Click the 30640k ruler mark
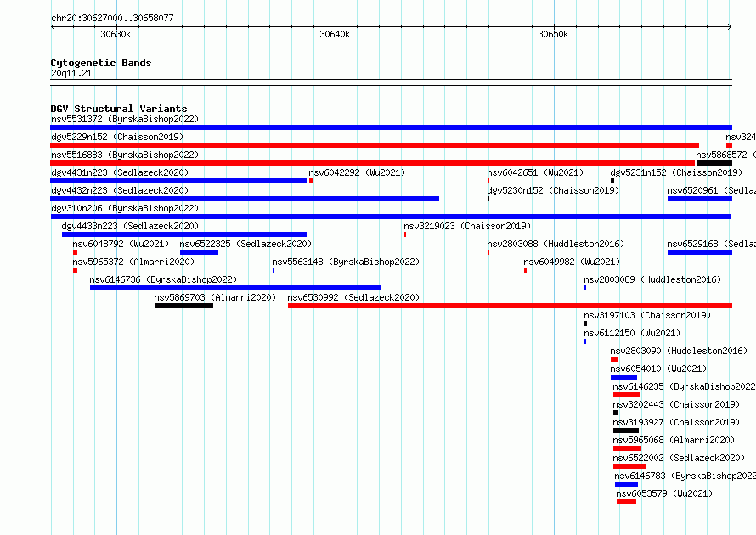 click(x=335, y=34)
